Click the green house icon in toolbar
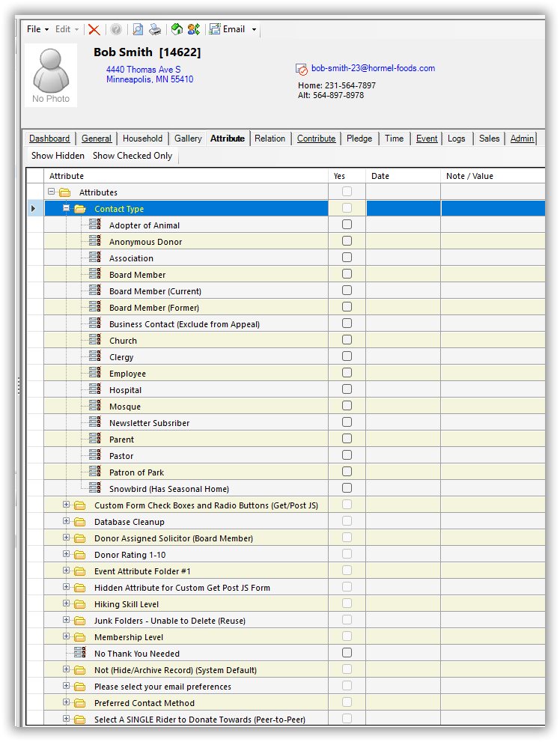The image size is (560, 742). tap(177, 29)
